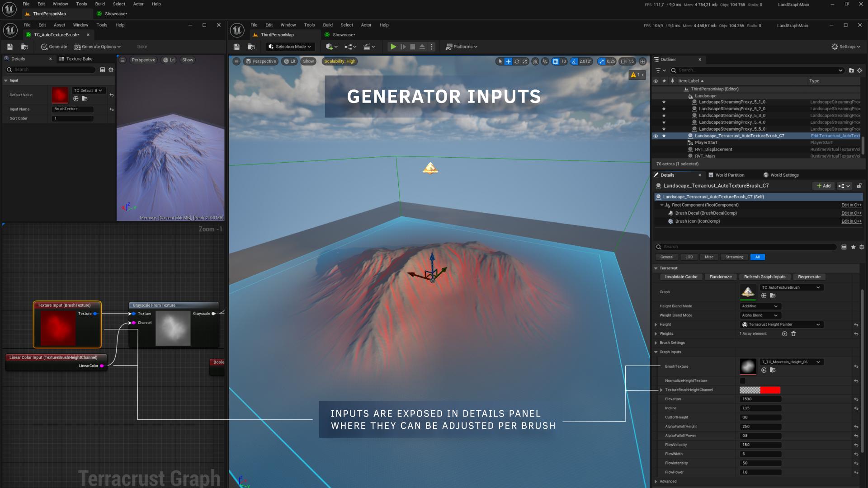Click the TextureBrushHeightChannel red color swatch
The height and width of the screenshot is (488, 868).
point(770,390)
